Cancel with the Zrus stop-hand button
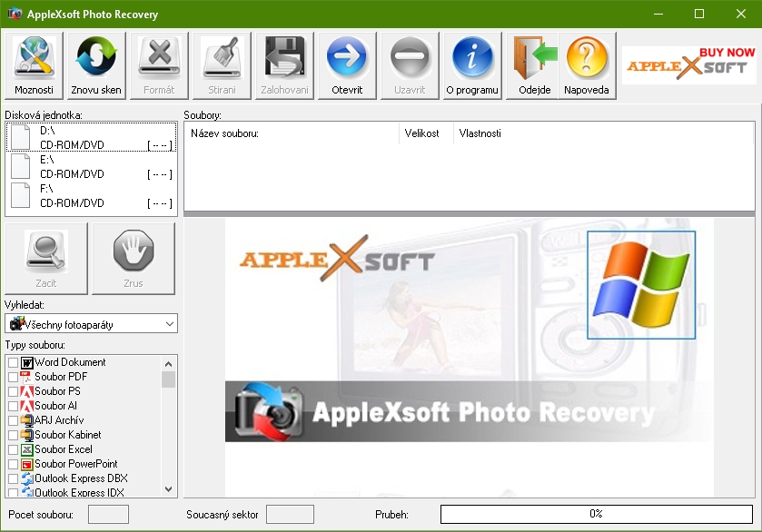This screenshot has width=762, height=532. click(134, 259)
